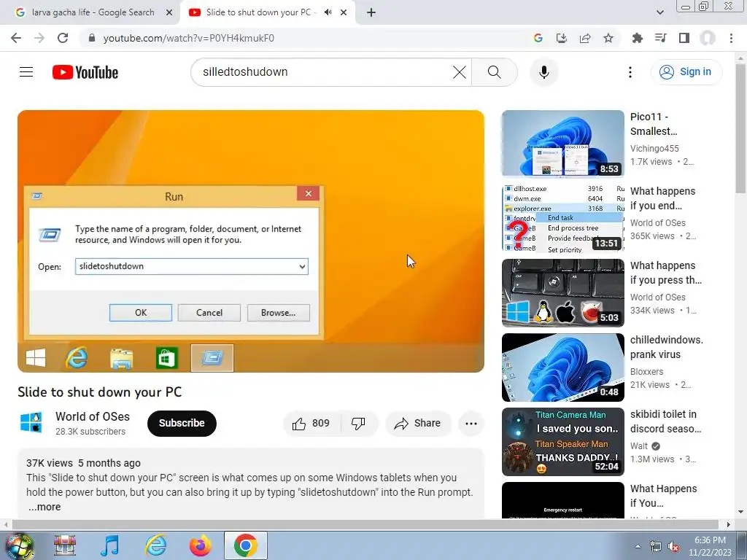Expand description with ...more

[x=44, y=507]
